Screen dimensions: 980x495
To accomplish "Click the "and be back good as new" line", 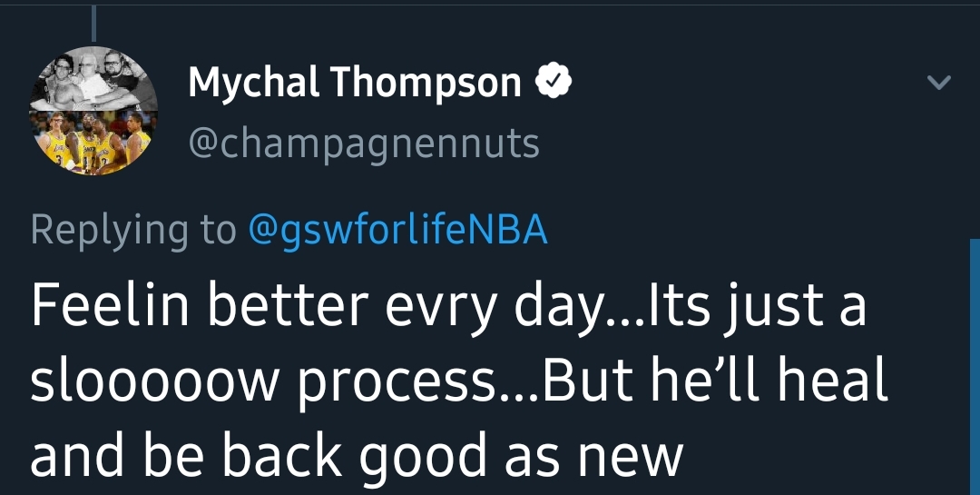I will point(356,456).
